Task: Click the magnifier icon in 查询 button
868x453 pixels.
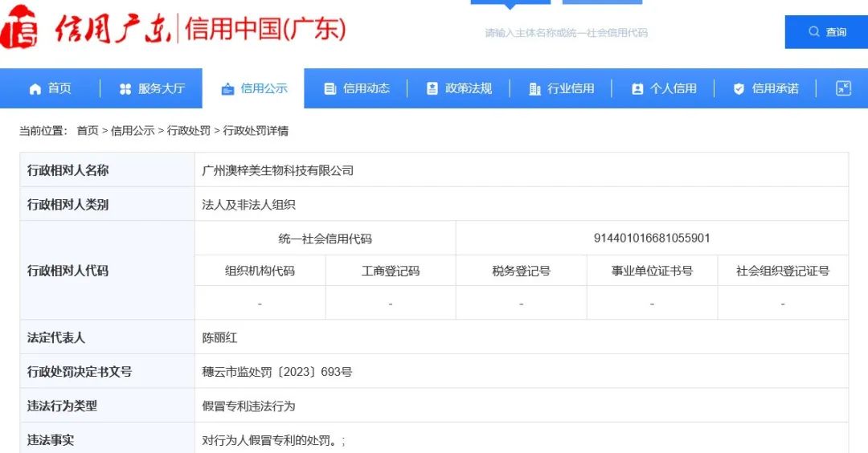Action: [x=813, y=31]
